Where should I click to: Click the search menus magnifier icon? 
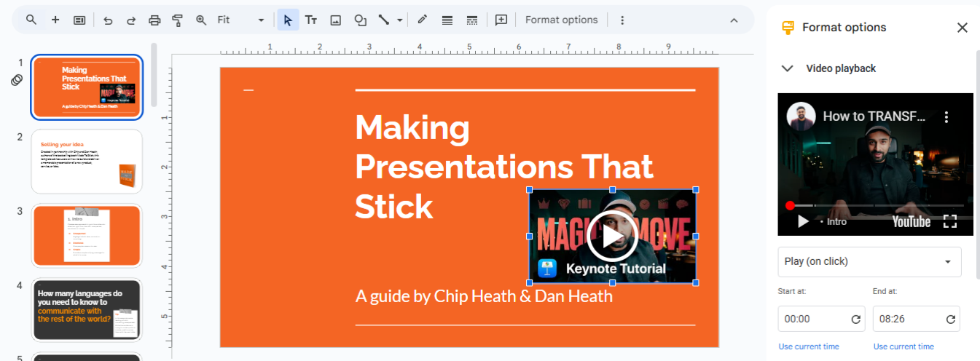tap(31, 20)
